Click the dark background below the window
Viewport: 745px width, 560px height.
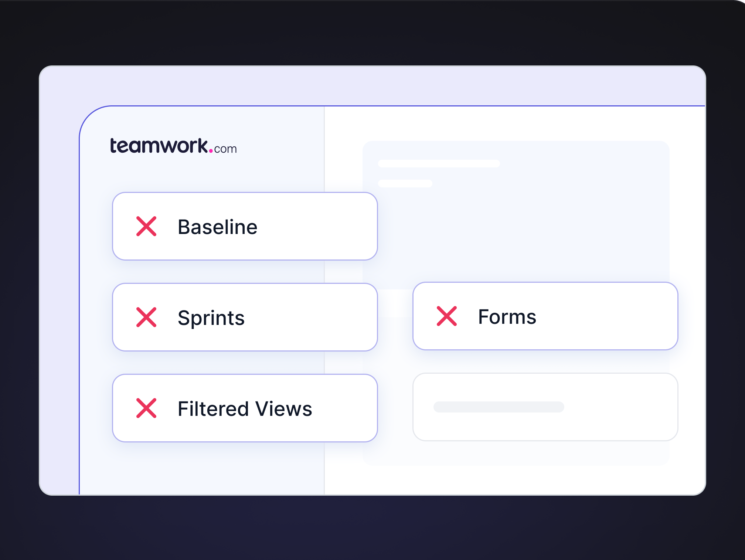tap(370, 529)
